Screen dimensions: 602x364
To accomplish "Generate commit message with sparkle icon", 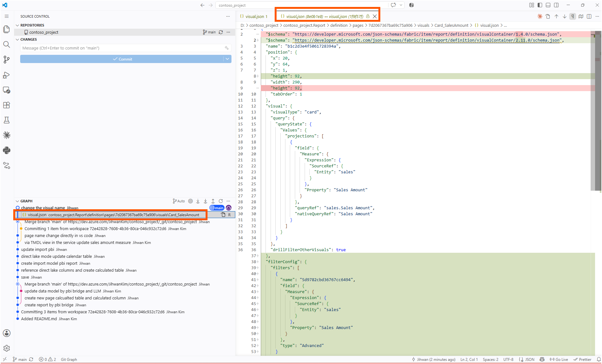I will 226,48.
